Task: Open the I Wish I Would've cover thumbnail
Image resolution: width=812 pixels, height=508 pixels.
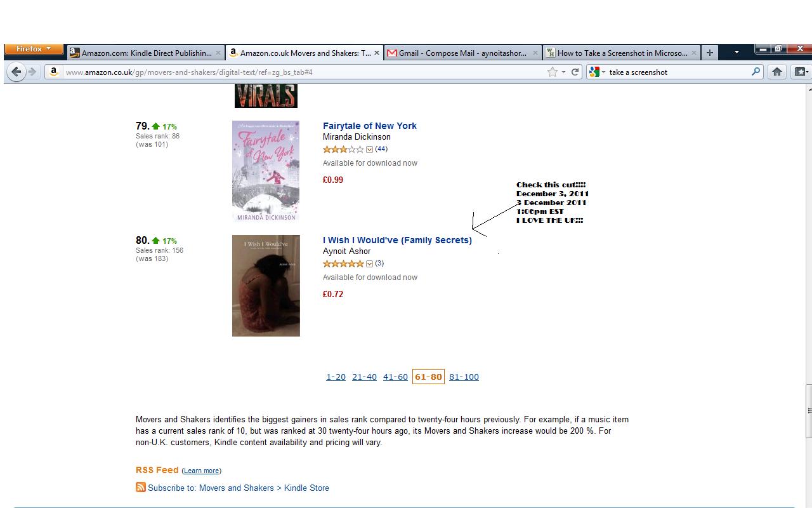Action: pos(266,286)
